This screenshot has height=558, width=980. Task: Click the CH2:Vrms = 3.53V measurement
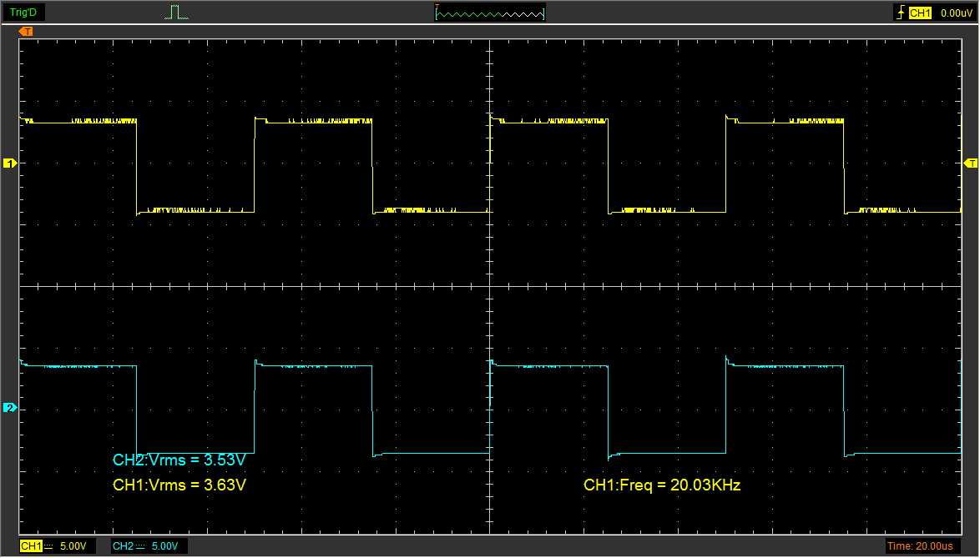point(179,460)
